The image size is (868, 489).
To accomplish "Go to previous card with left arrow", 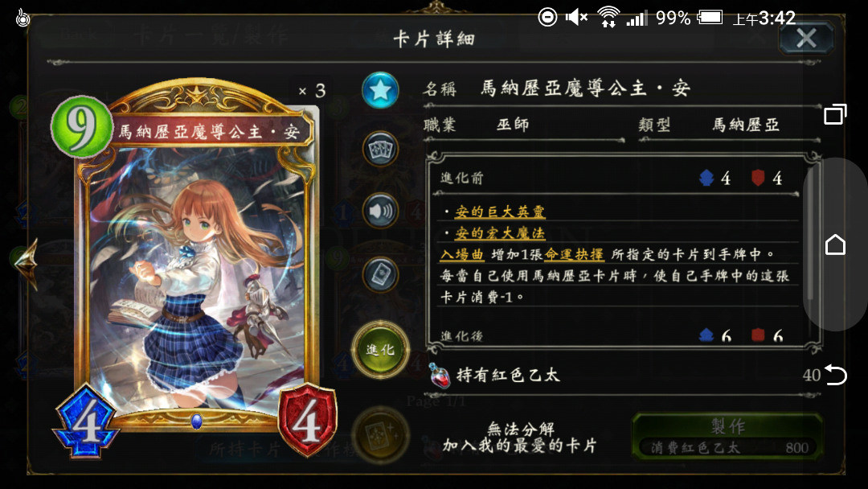I will pyautogui.click(x=27, y=264).
